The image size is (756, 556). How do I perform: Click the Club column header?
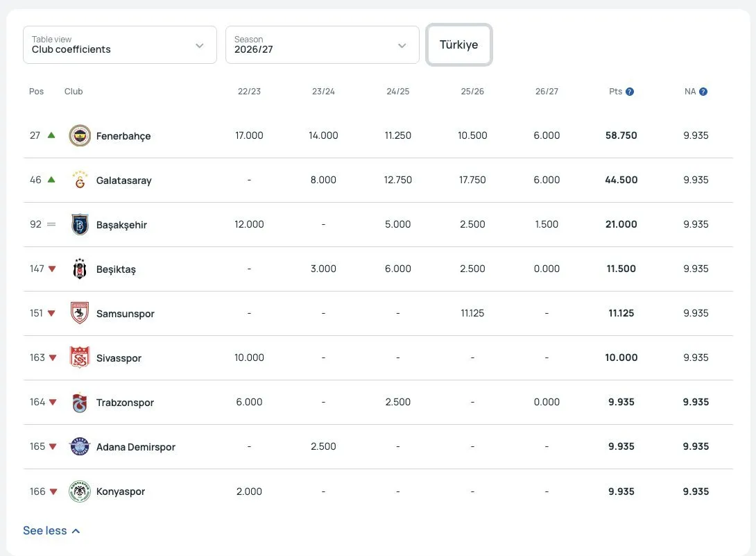(74, 92)
